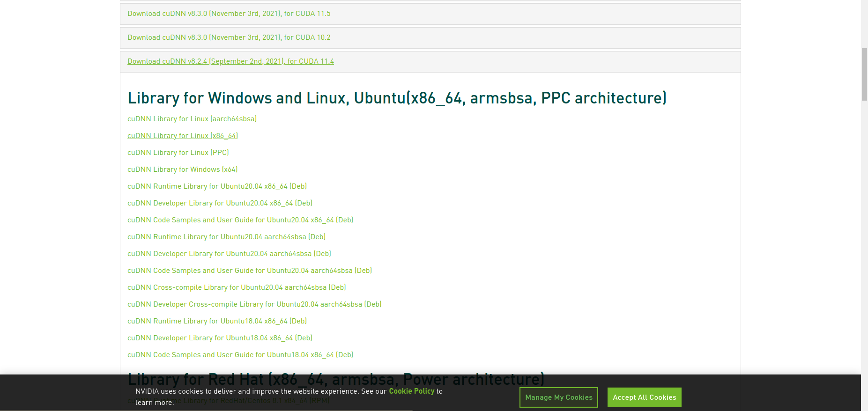Screen dimensions: 868x411
Task: Open cuDNN Library for Linux (aarch64sbsa)
Action: [192, 119]
